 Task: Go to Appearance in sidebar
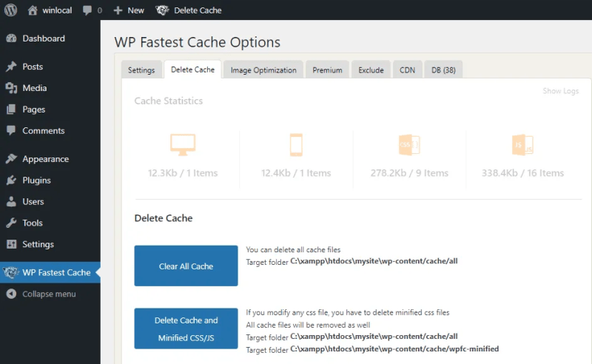click(45, 159)
